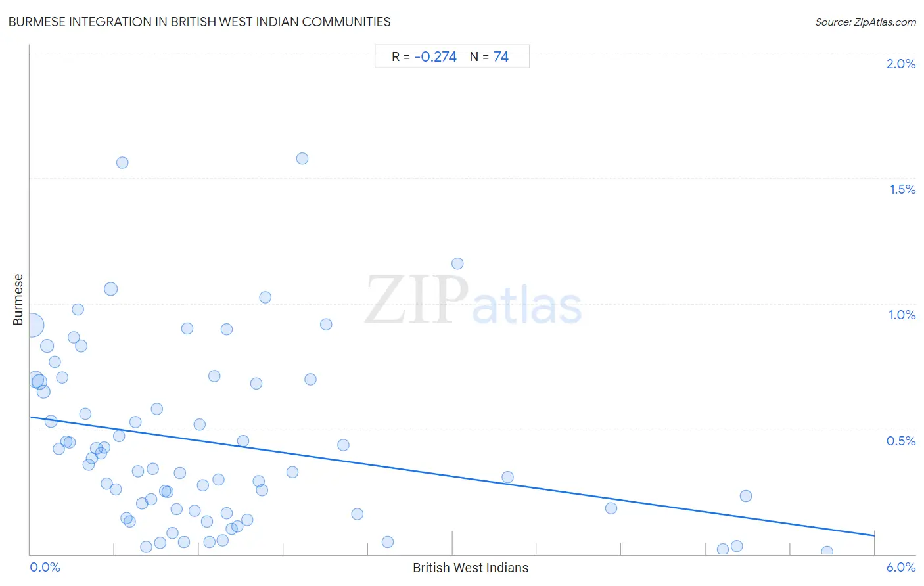Click the point below the trend line right of the 4.0% tick
This screenshot has width=924, height=586.
(611, 508)
